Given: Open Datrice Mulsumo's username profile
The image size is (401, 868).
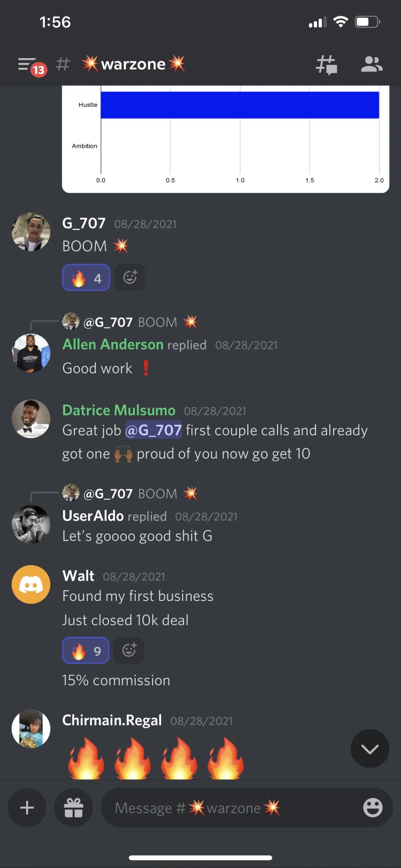Looking at the screenshot, I should (x=119, y=410).
